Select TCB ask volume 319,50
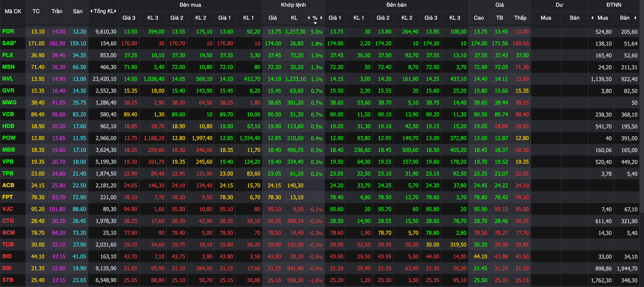Screen dimensions: 644x287 (x=458, y=245)
